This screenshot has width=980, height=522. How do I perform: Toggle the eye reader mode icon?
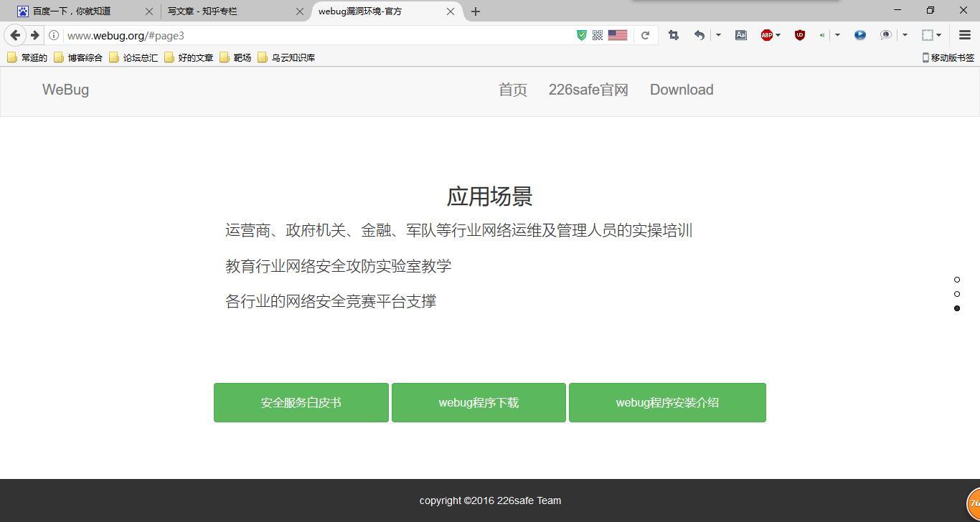887,34
